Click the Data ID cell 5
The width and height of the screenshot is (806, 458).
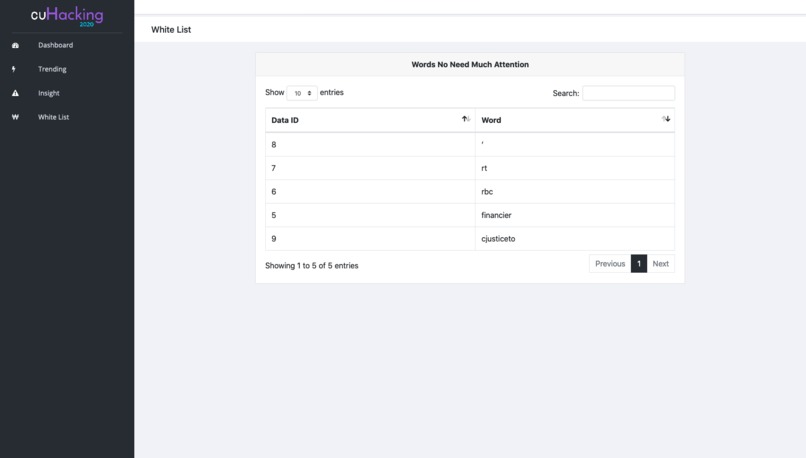pyautogui.click(x=370, y=215)
